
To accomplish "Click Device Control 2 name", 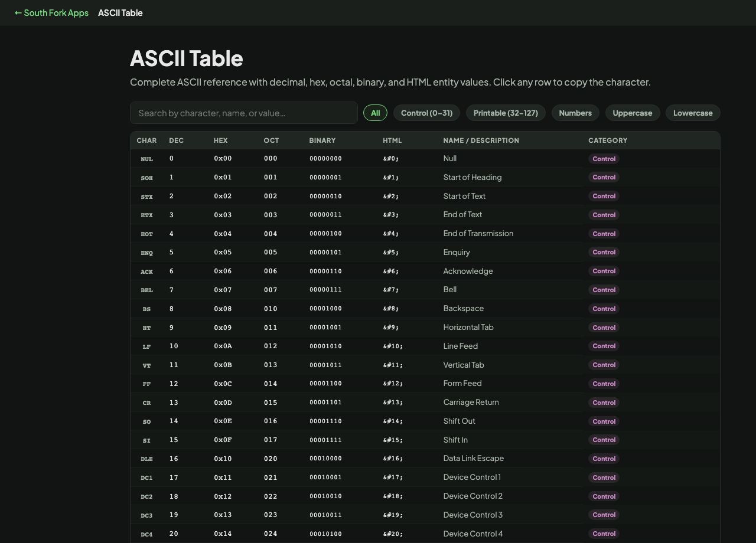I will tap(473, 496).
